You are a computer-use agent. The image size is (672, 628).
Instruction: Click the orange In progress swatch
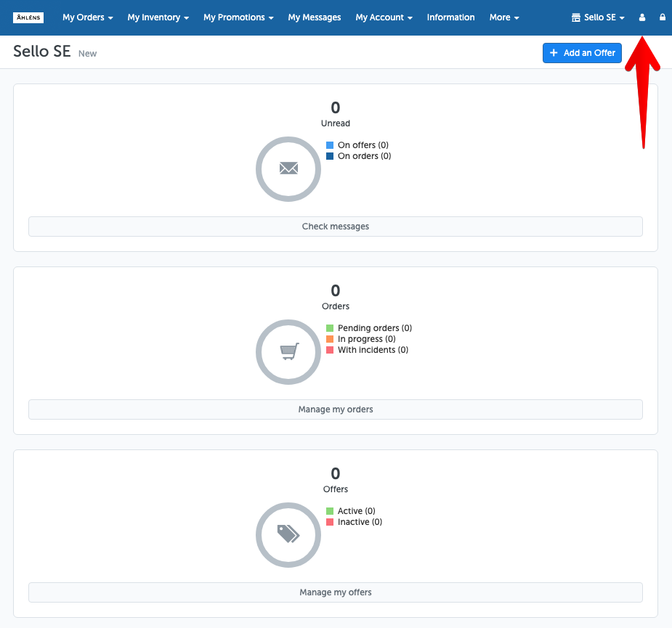coord(330,339)
